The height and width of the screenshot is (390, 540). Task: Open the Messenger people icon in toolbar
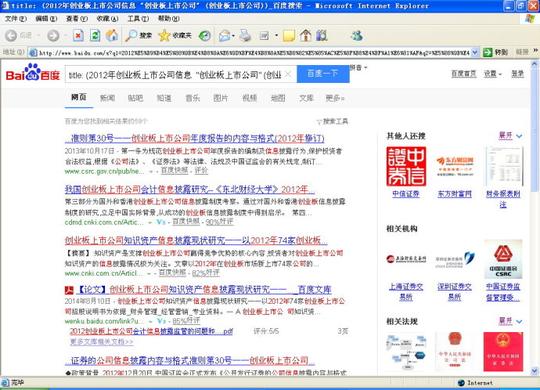tap(357, 35)
